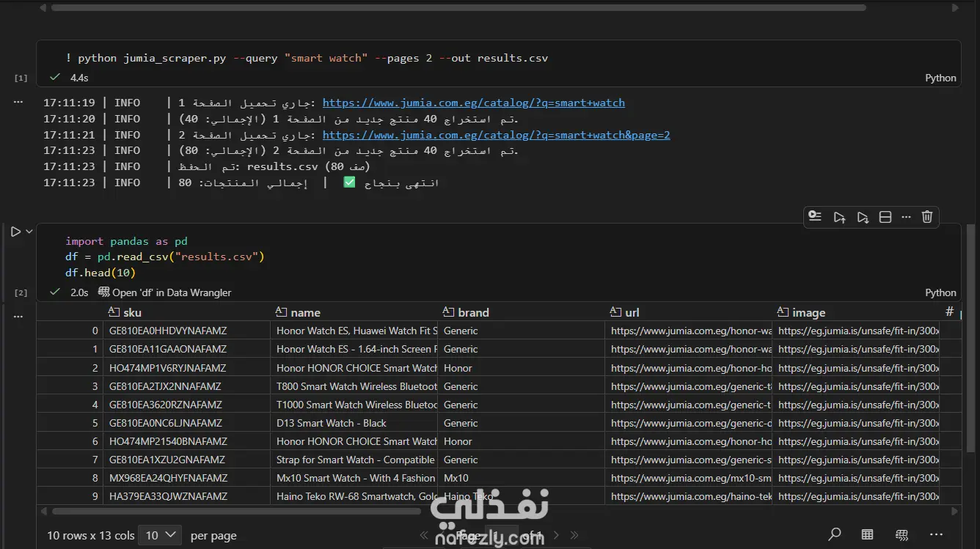Viewport: 980px width, 549px height.
Task: Split cell icon in cell toolbar
Action: [x=885, y=217]
